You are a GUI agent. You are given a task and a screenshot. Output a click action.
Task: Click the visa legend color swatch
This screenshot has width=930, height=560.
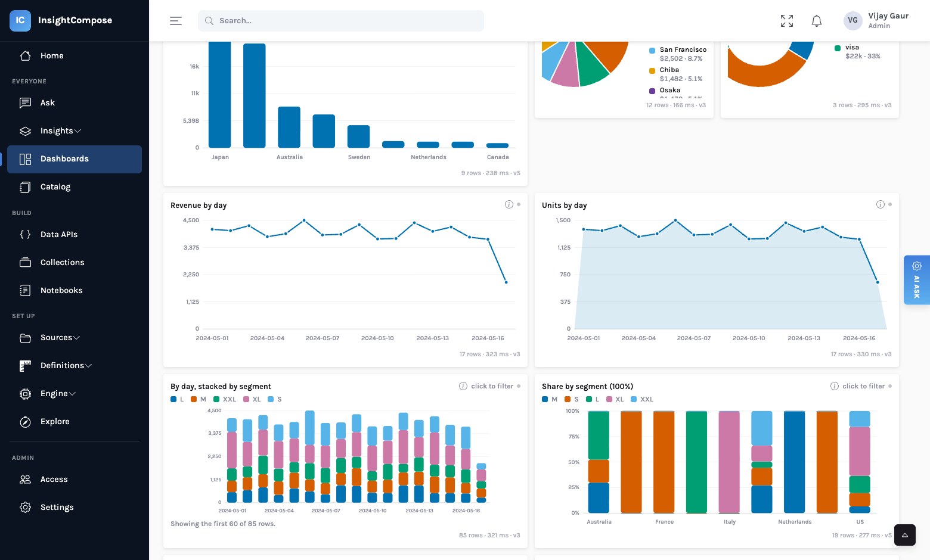[838, 48]
